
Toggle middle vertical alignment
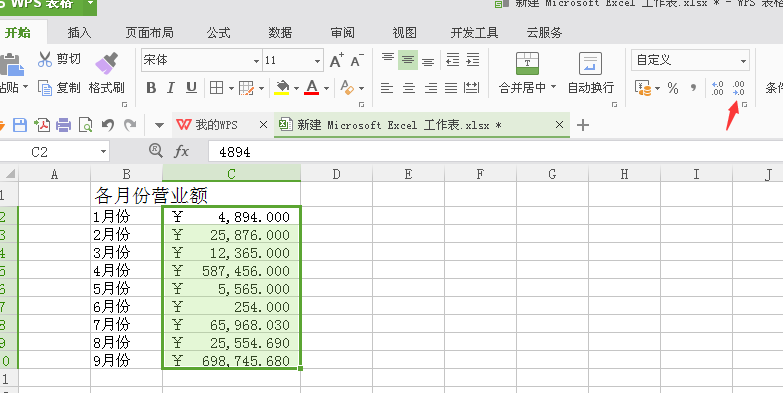coord(408,60)
